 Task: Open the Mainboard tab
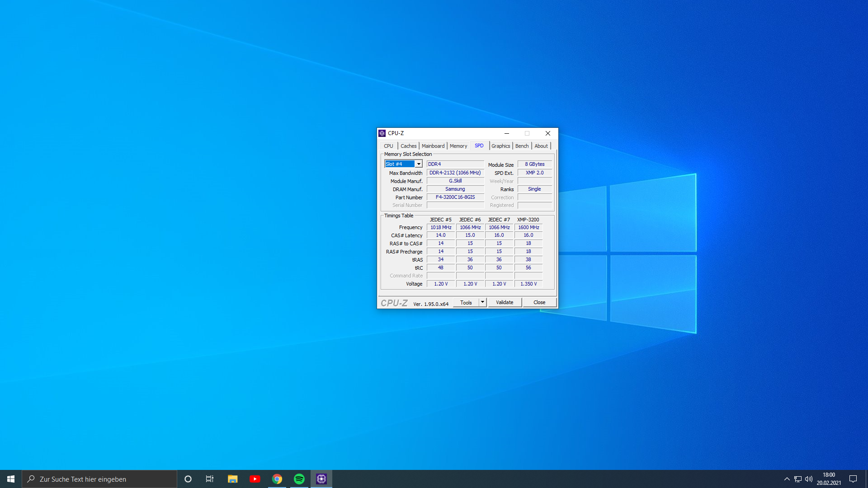pyautogui.click(x=433, y=145)
